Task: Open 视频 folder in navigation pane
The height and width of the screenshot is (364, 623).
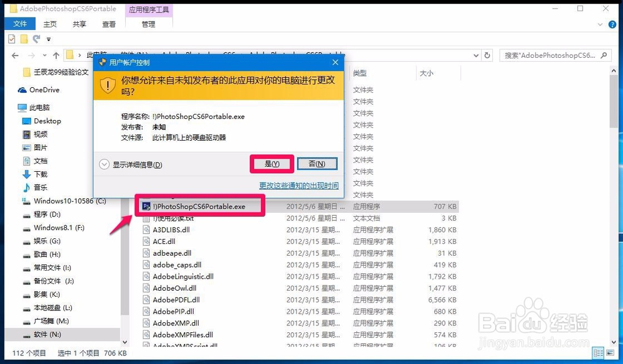Action: pos(35,134)
